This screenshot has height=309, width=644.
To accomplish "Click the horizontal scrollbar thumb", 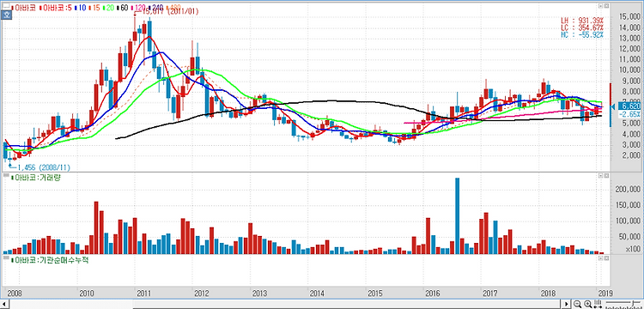I will (346, 304).
